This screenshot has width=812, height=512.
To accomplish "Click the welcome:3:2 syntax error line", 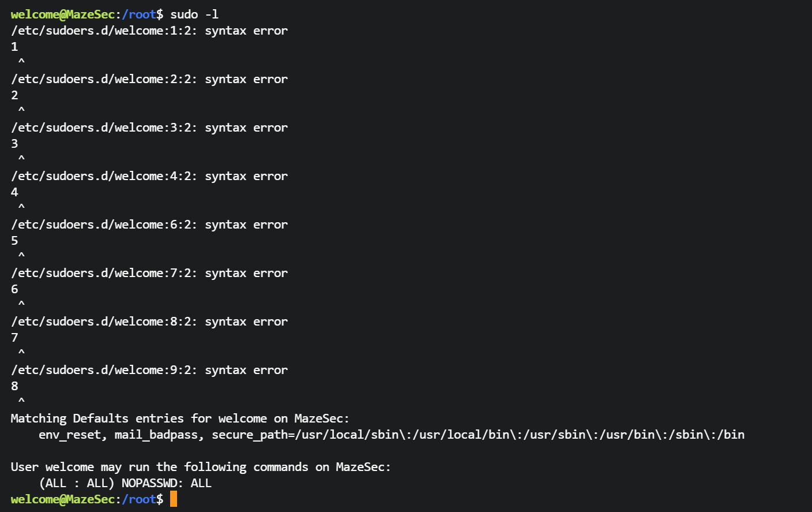I will 149,128.
